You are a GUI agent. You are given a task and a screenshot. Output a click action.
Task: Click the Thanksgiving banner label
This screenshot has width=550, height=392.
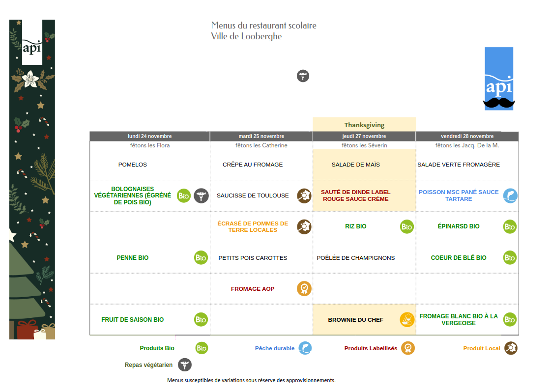(364, 125)
